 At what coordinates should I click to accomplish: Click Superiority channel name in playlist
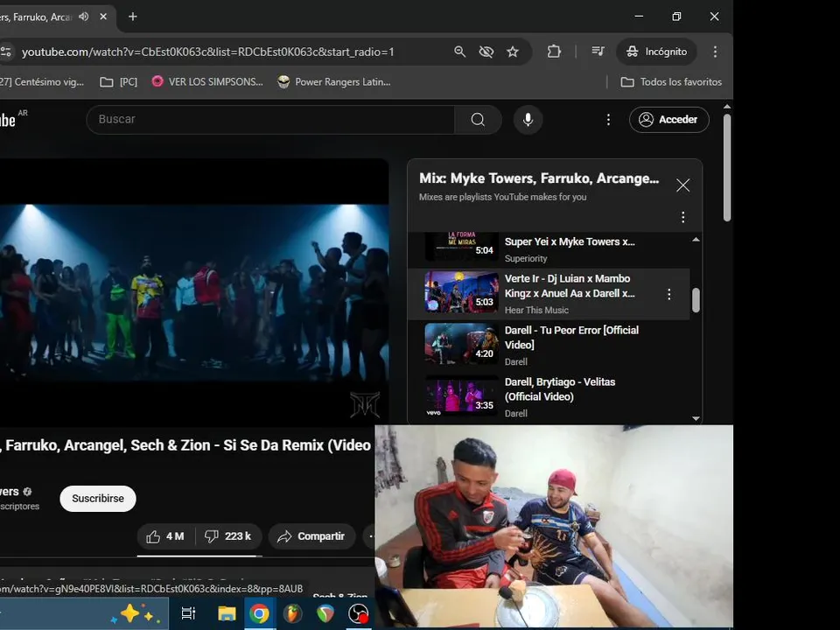[x=526, y=258]
